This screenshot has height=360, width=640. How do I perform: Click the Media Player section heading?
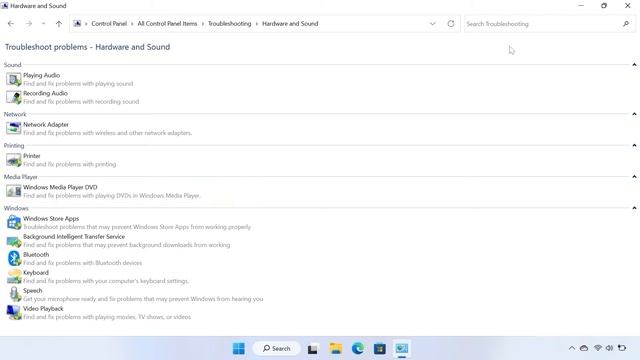[21, 177]
